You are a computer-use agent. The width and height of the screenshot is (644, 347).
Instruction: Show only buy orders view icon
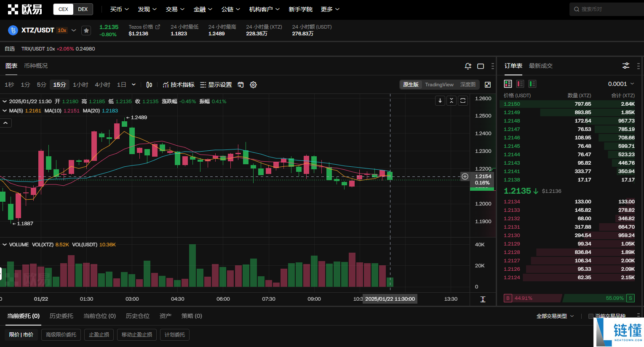(532, 84)
